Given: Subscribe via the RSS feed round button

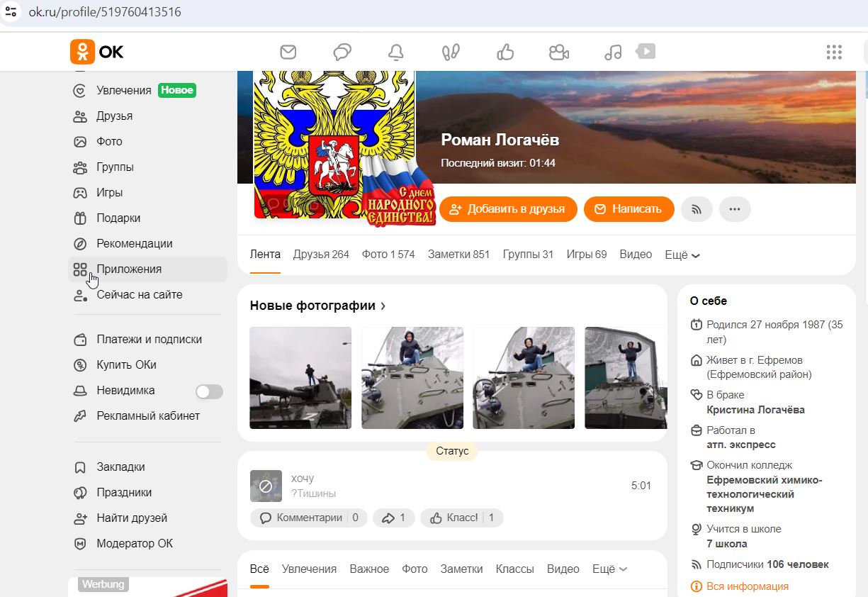Looking at the screenshot, I should click(x=697, y=209).
